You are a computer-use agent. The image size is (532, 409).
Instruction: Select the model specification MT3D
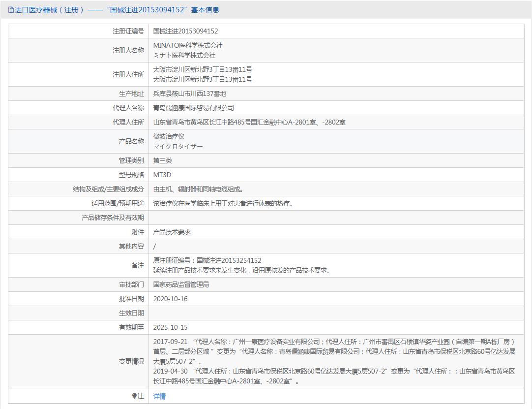pos(162,175)
